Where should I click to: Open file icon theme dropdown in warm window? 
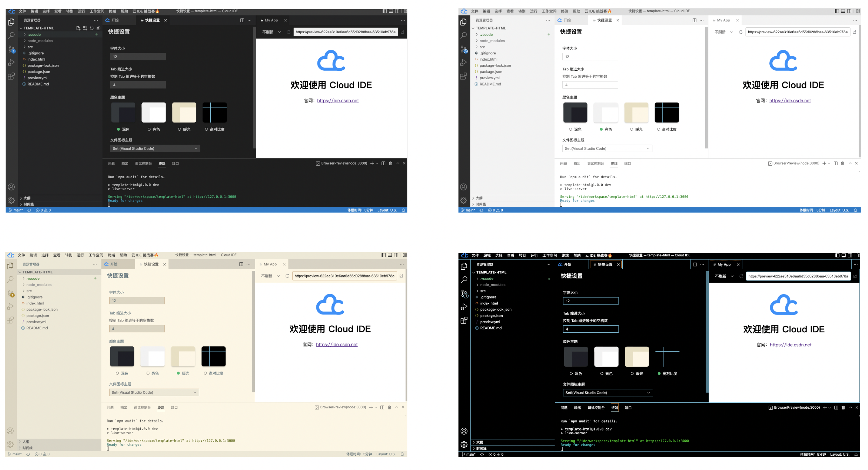pos(154,392)
